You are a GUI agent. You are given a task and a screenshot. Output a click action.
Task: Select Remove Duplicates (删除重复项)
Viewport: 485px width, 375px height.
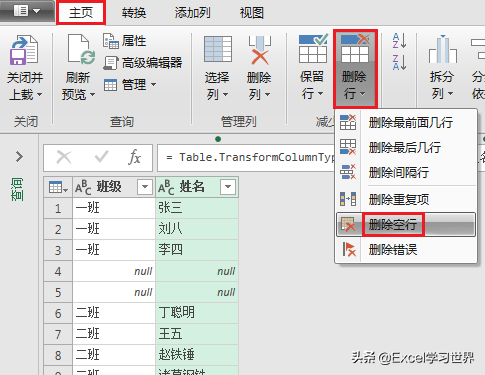point(406,199)
